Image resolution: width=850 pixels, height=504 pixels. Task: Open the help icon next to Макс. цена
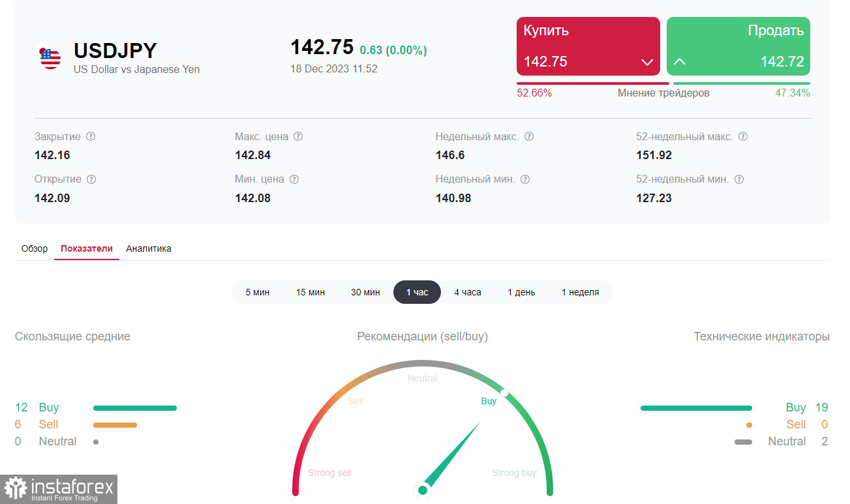298,137
